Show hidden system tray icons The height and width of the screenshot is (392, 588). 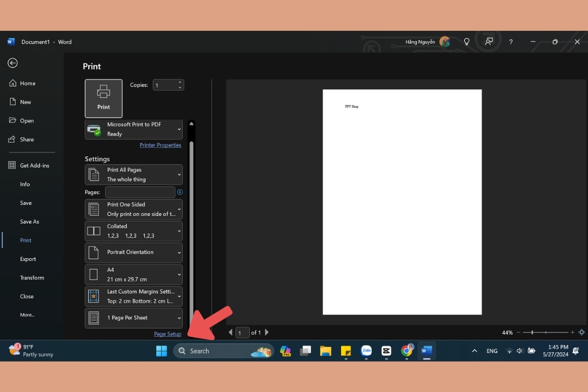click(x=475, y=351)
